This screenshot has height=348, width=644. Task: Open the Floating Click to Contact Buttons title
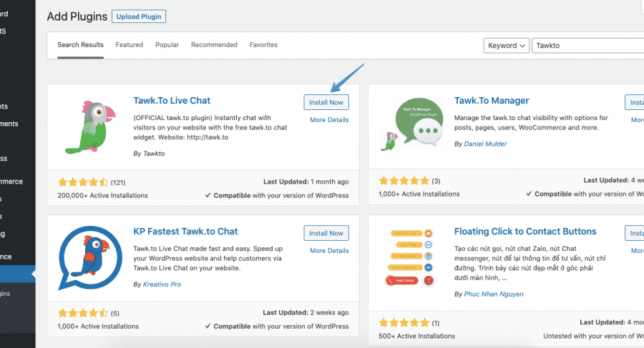coord(525,232)
